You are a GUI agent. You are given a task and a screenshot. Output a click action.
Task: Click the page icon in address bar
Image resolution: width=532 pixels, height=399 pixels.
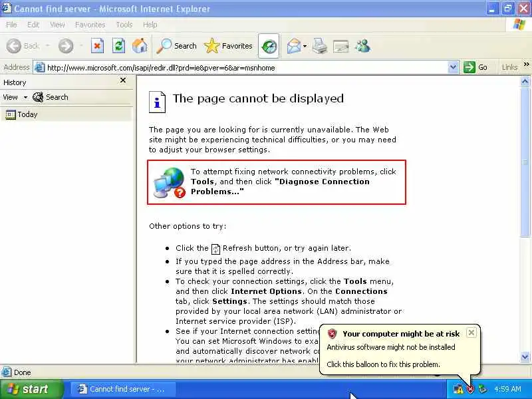coord(40,68)
